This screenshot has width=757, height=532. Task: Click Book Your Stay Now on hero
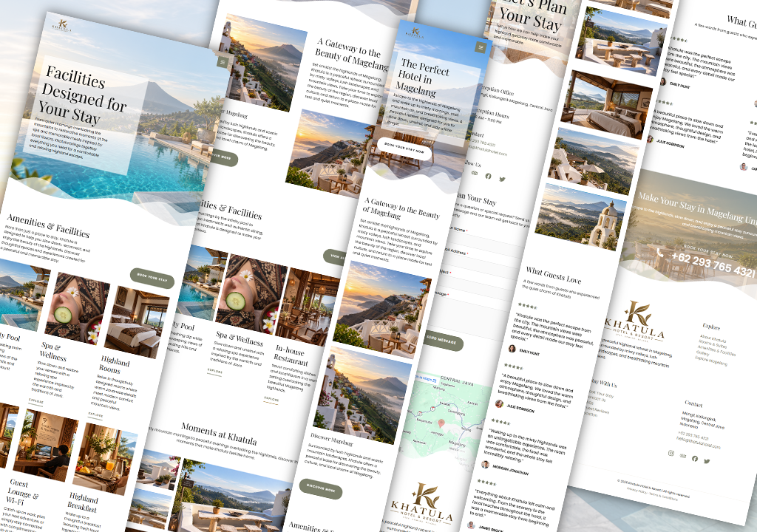[404, 149]
